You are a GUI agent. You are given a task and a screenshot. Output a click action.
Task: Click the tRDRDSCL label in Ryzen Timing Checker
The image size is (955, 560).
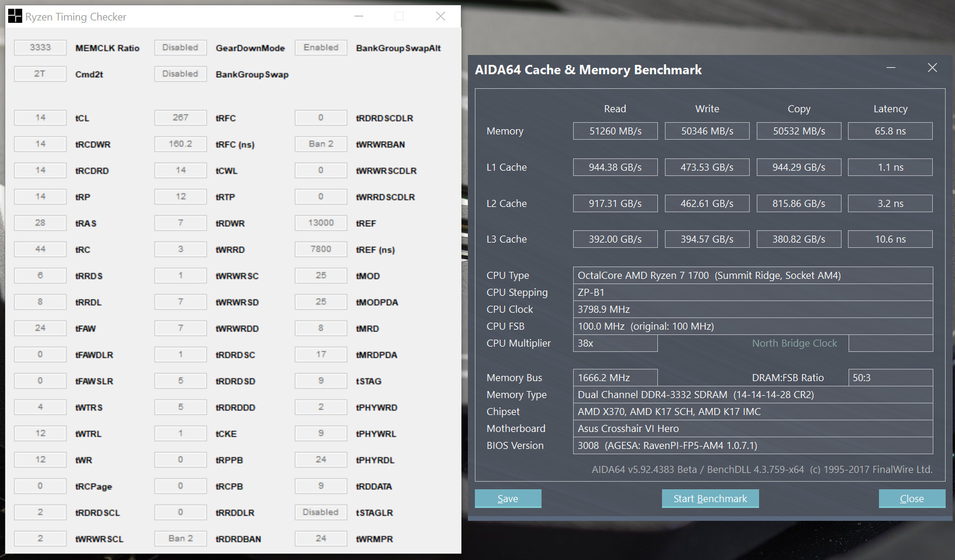(x=98, y=513)
